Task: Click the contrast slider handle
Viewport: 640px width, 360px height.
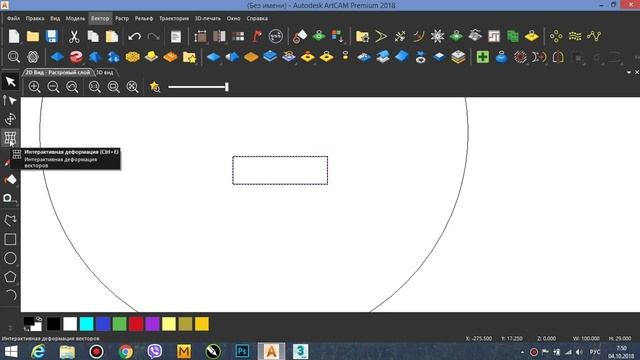Action: click(x=227, y=87)
